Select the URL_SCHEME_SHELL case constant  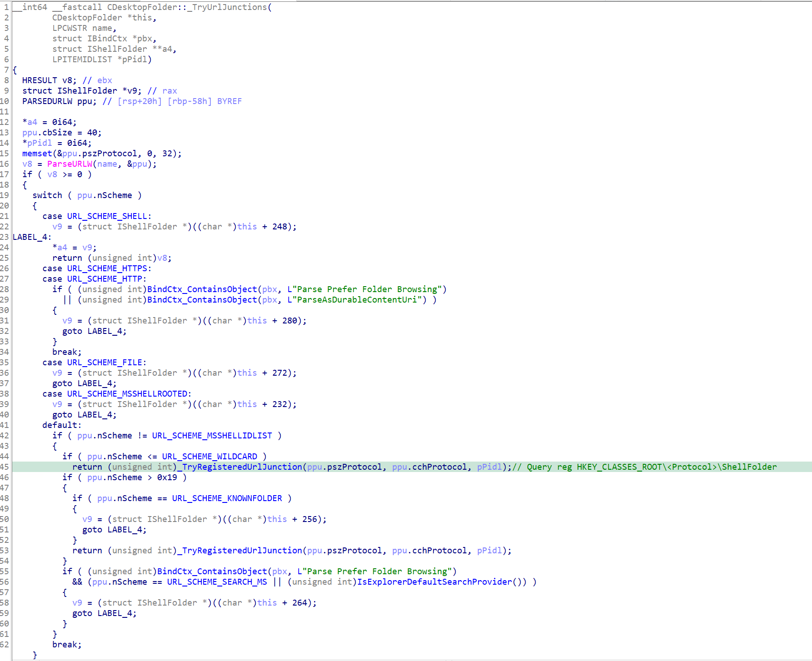coord(107,216)
